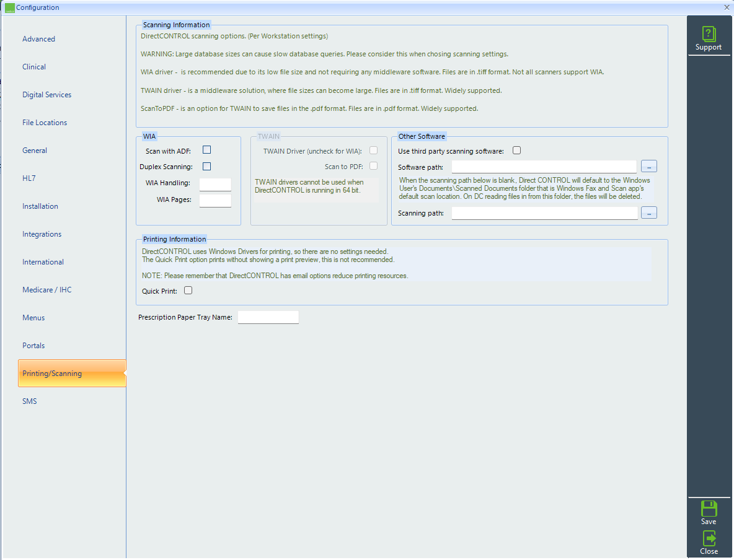Open General configuration section
Viewport: 734px width, 560px height.
click(x=35, y=150)
